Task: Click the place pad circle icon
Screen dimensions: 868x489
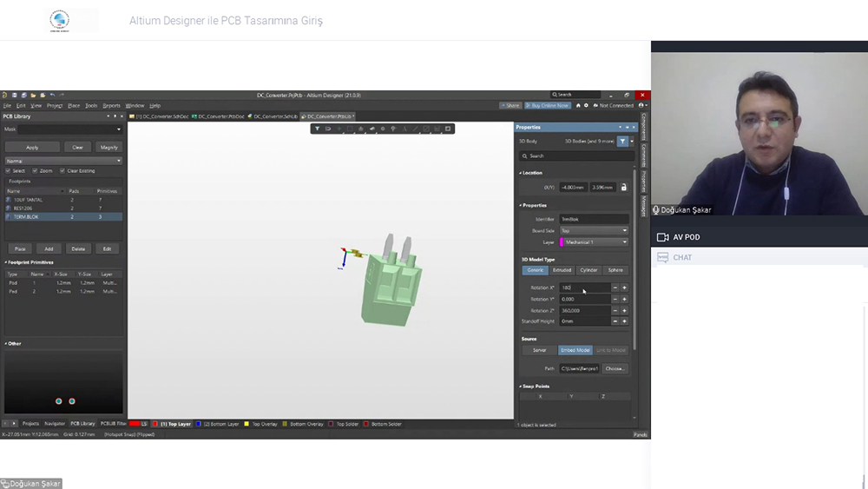Action: pyautogui.click(x=383, y=129)
